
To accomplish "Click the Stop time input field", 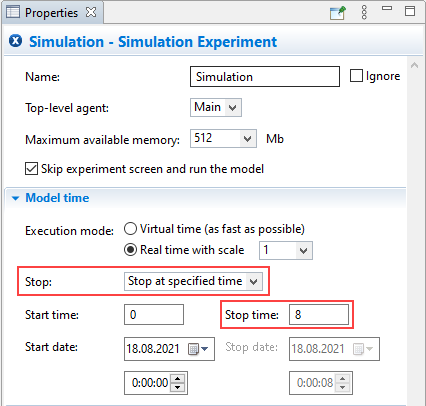I will coord(319,315).
